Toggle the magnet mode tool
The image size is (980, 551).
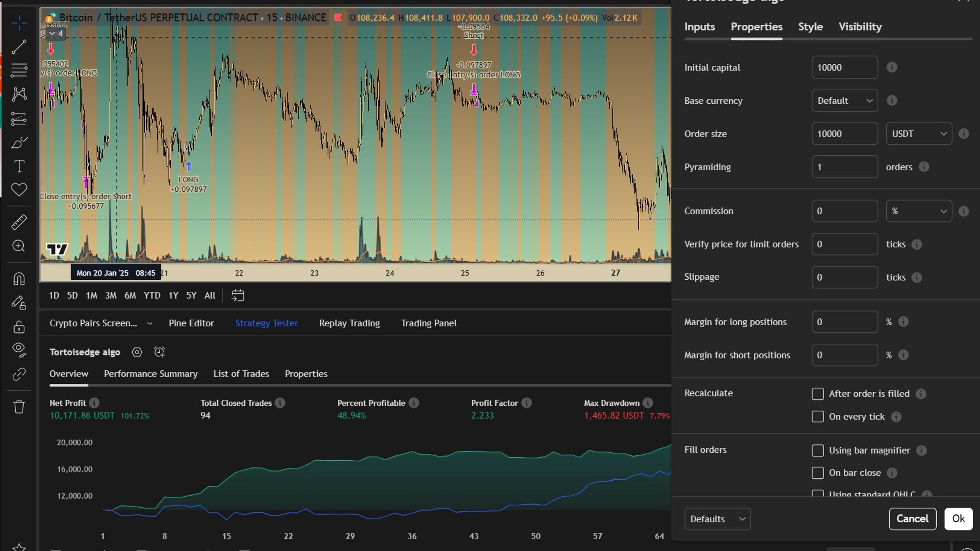pos(19,279)
